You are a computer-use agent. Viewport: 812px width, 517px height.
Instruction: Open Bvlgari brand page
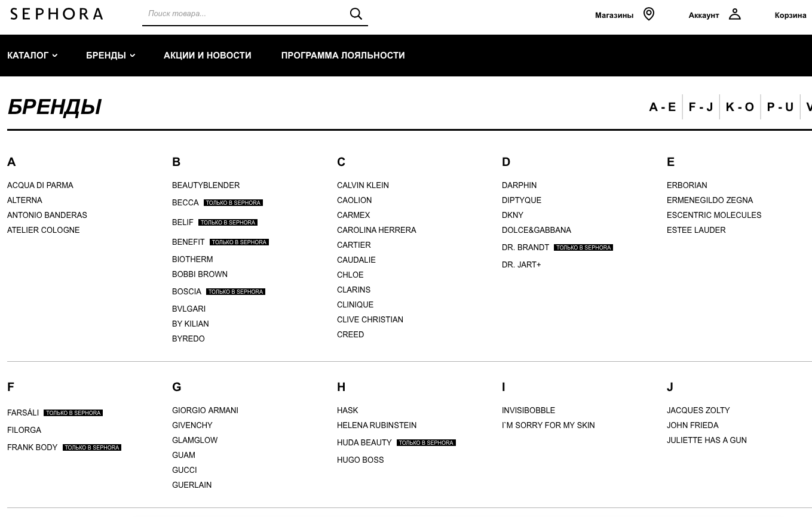pos(189,309)
